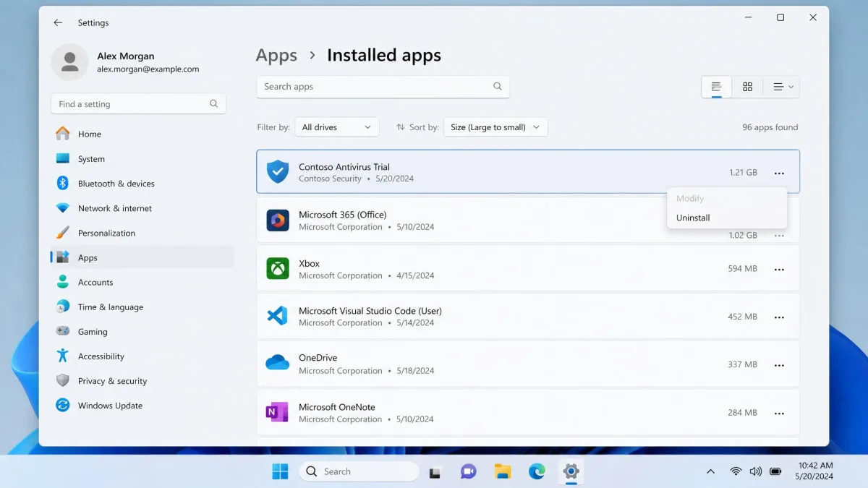868x488 pixels.
Task: Click the volume speaker tray icon
Action: [x=756, y=471]
